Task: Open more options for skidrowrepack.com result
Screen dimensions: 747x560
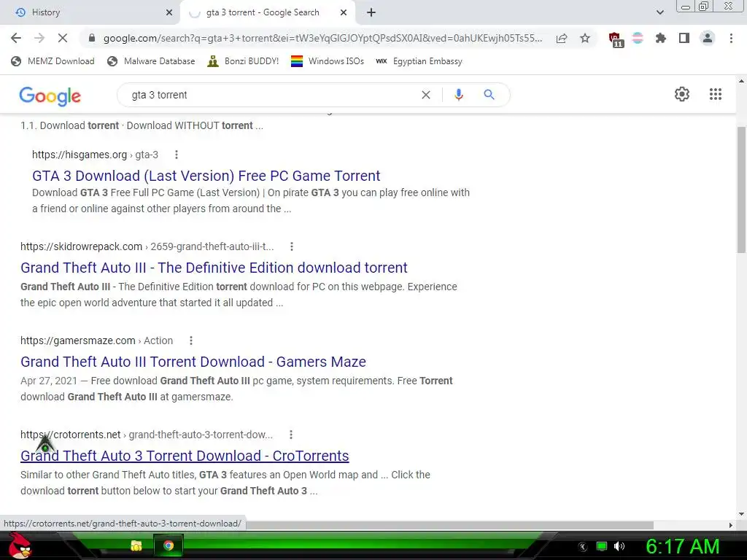Action: point(292,246)
